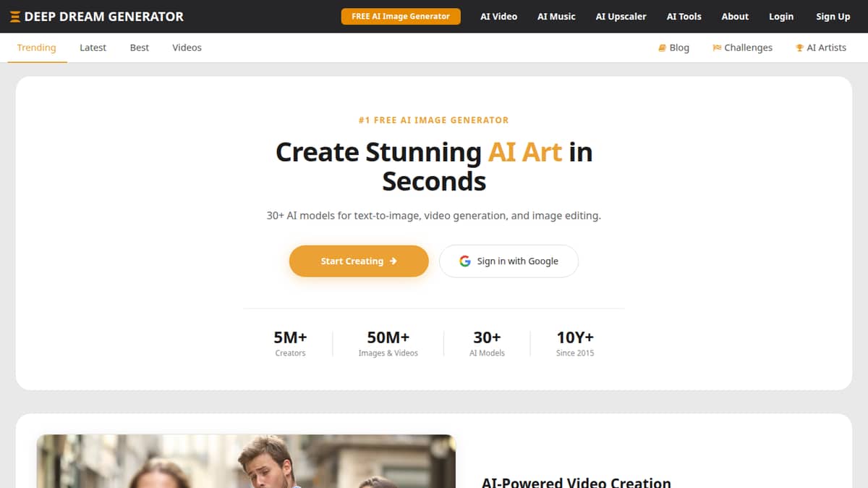
Task: Open the AI Artists link
Action: pyautogui.click(x=821, y=48)
